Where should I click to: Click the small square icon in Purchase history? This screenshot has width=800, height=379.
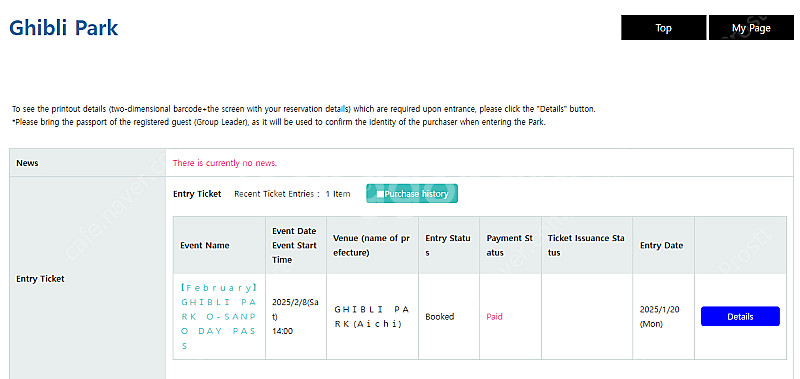pyautogui.click(x=380, y=194)
